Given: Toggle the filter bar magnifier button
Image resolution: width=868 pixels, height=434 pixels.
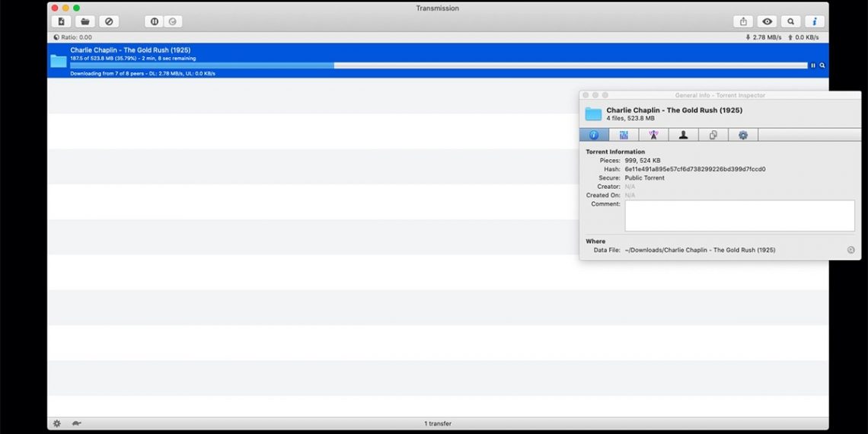Looking at the screenshot, I should coord(791,21).
